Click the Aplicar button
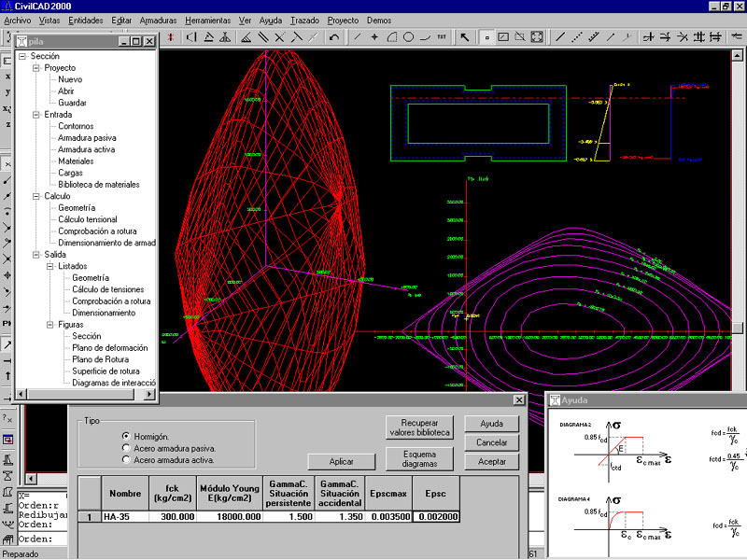 coord(341,462)
